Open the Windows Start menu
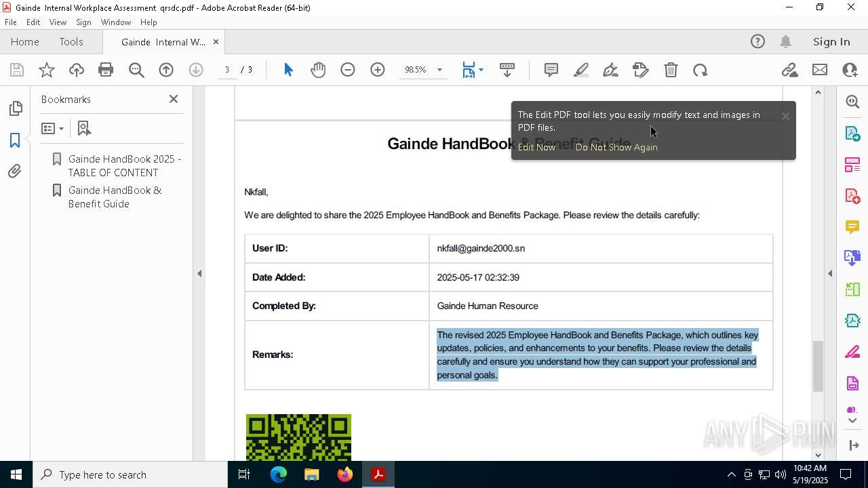 16,474
